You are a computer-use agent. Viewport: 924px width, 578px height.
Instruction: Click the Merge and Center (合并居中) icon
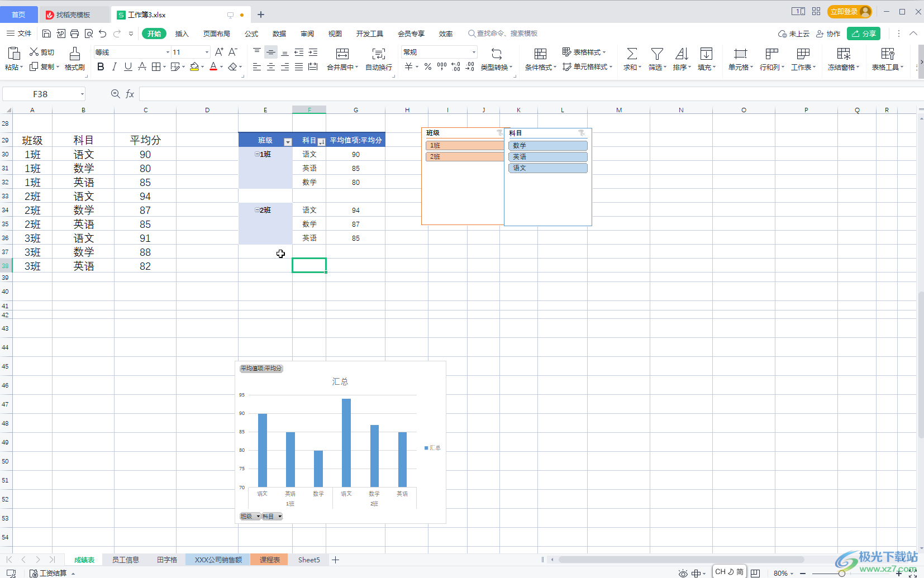pos(342,54)
